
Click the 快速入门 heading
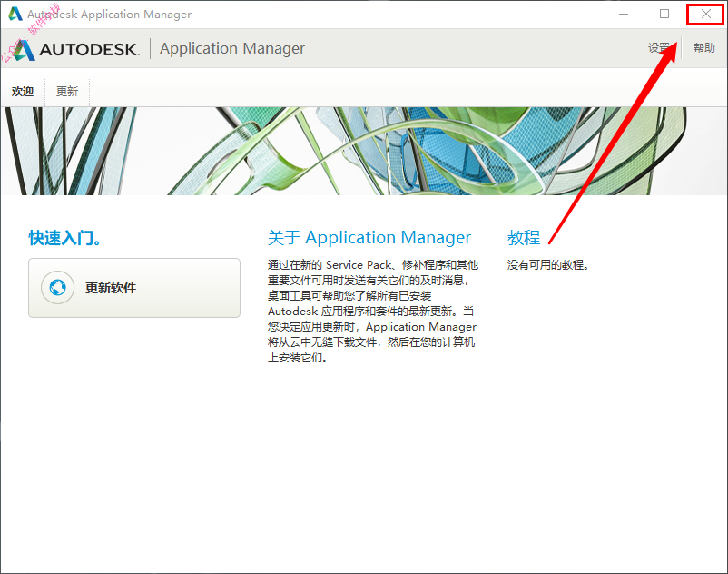[x=64, y=238]
